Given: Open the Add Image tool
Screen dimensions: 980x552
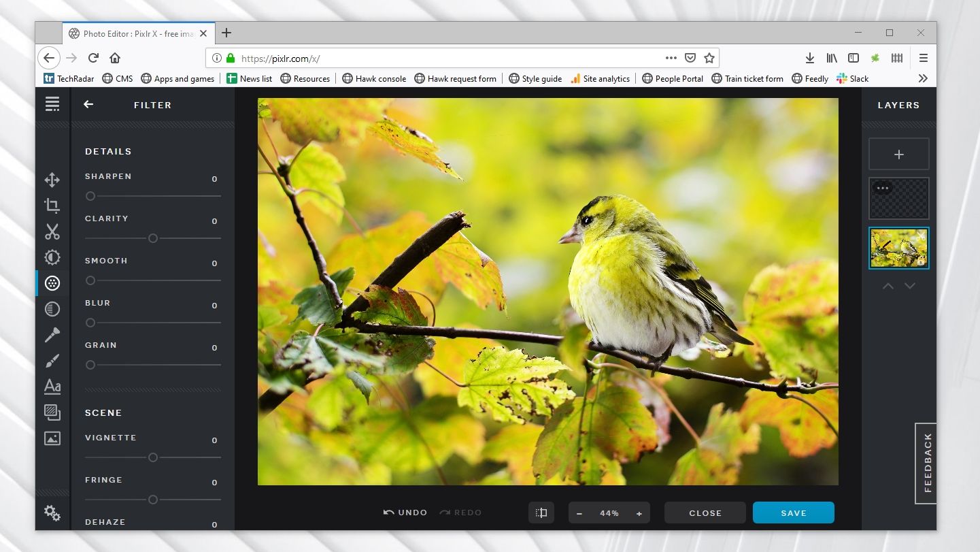Looking at the screenshot, I should coord(52,438).
